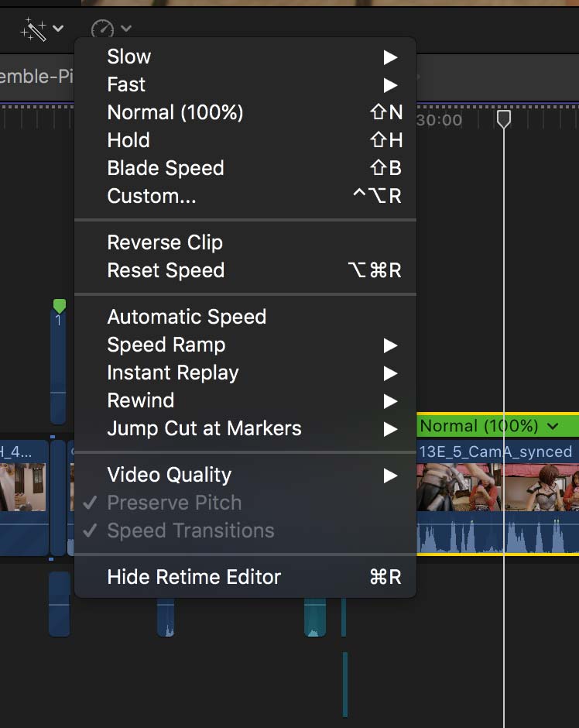This screenshot has height=728, width=579.
Task: Choose Hide Retime Editor
Action: coord(245,577)
